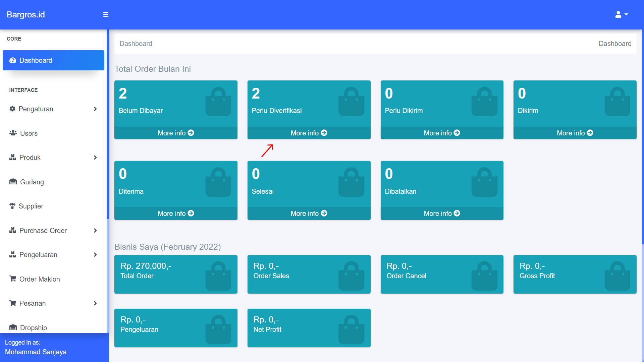Click the shopping bag icon on Order Sales
Image resolution: width=644 pixels, height=362 pixels.
coord(351,276)
